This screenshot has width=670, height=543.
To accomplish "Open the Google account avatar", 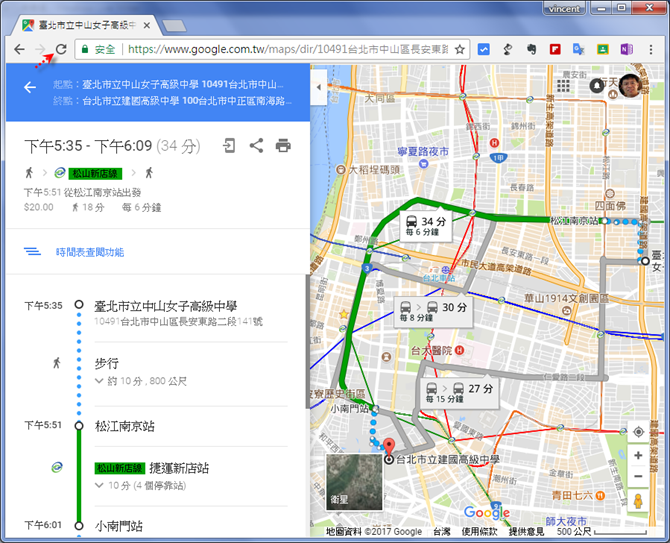I will [x=630, y=85].
